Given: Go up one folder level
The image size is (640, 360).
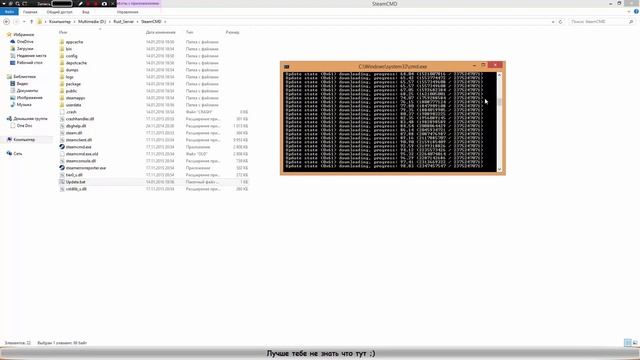Looking at the screenshot, I should click(31, 22).
